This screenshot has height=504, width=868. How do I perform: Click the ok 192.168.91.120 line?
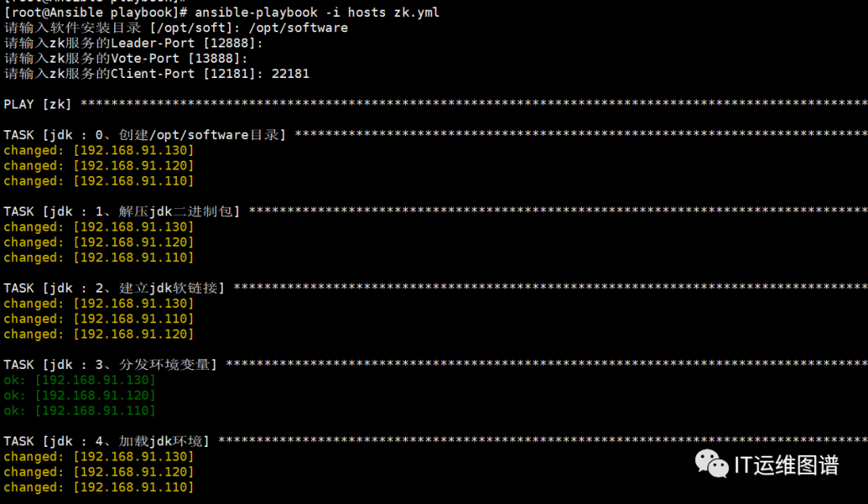coord(80,395)
